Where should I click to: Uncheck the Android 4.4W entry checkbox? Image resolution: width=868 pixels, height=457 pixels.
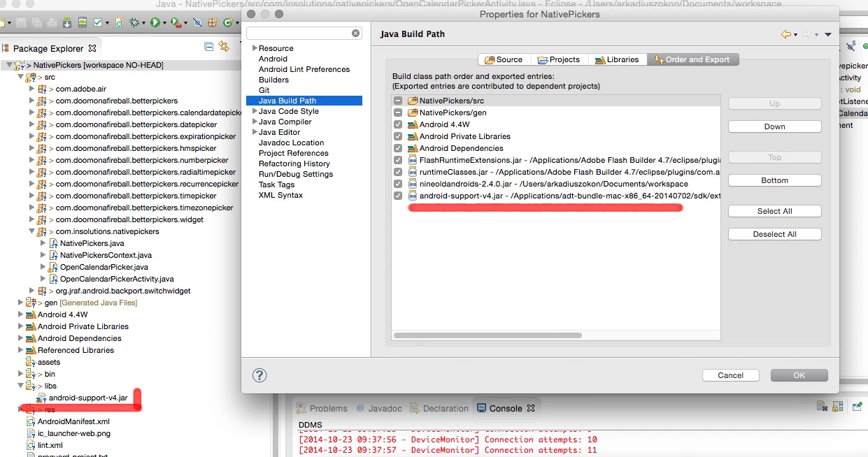click(398, 124)
